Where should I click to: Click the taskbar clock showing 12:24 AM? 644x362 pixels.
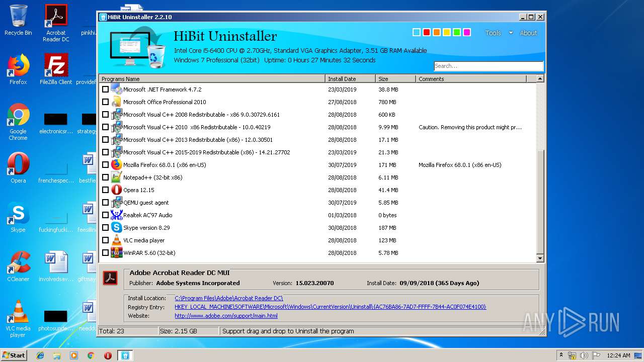[x=618, y=355]
